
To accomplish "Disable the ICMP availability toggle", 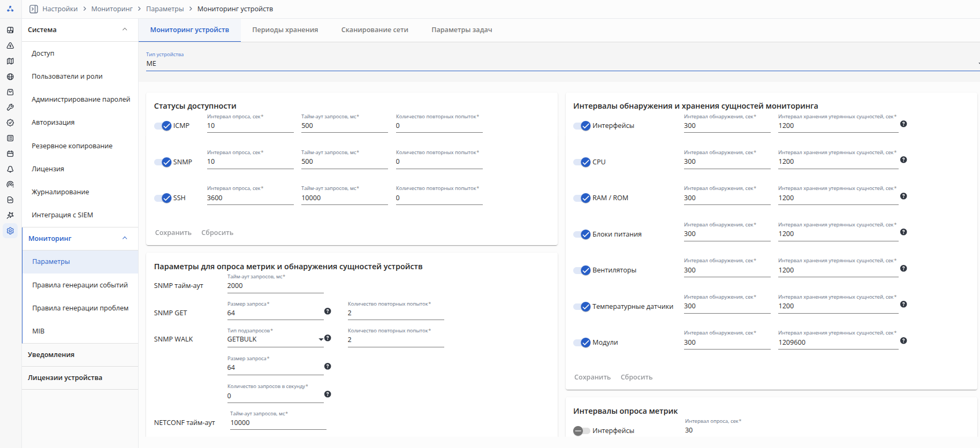I will tap(163, 126).
